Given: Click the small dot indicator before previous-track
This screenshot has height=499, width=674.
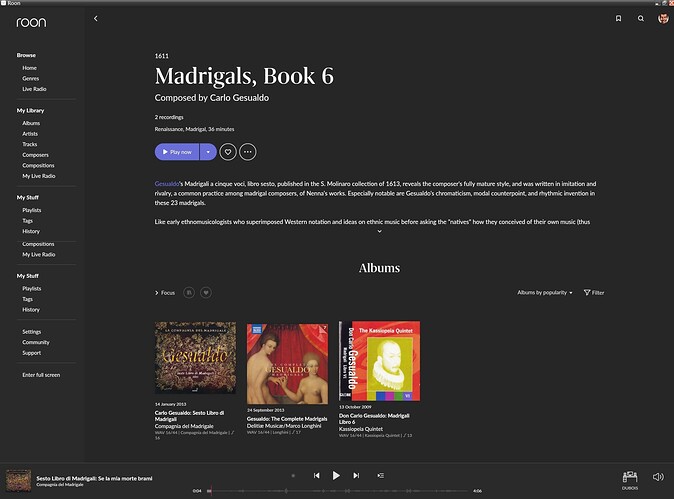Looking at the screenshot, I should (293, 476).
